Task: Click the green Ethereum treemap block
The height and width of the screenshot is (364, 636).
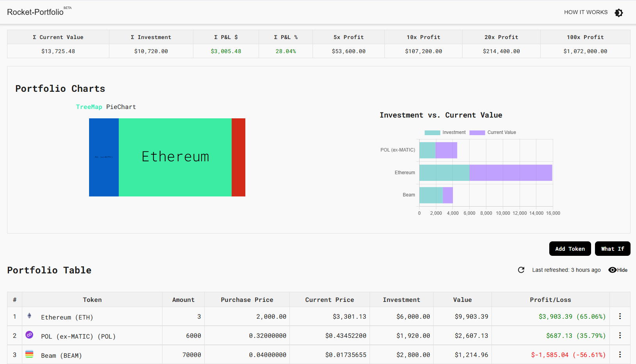Action: [175, 157]
